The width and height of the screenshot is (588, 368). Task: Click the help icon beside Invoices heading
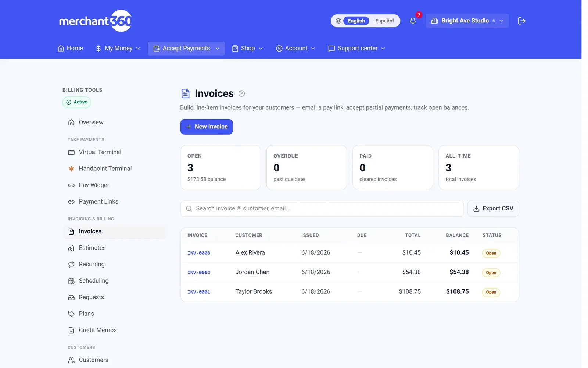point(241,93)
